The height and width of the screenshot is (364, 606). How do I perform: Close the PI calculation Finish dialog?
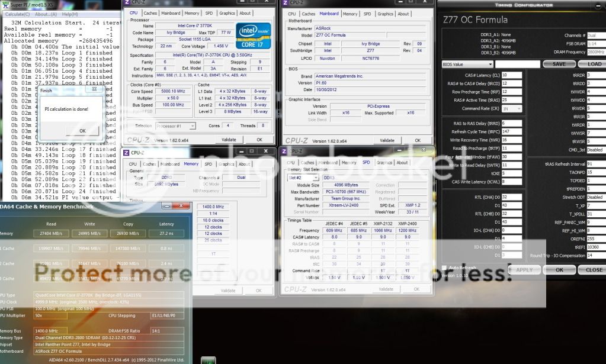[x=94, y=91]
